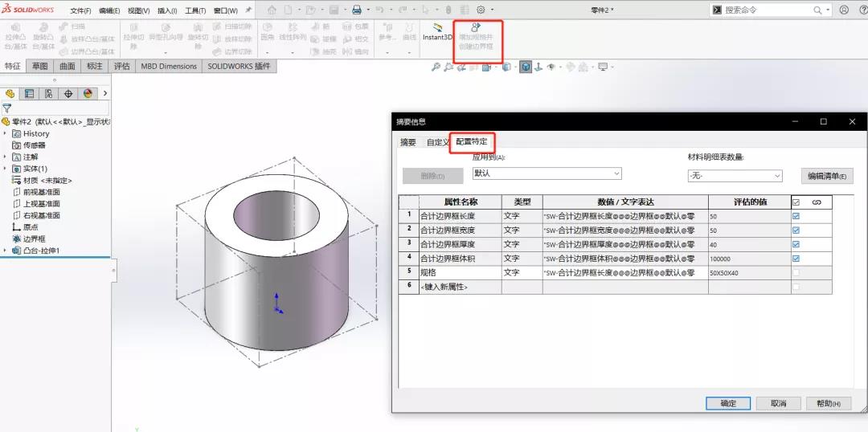Open the Options gear icon
Image resolution: width=868 pixels, height=432 pixels.
481,10
